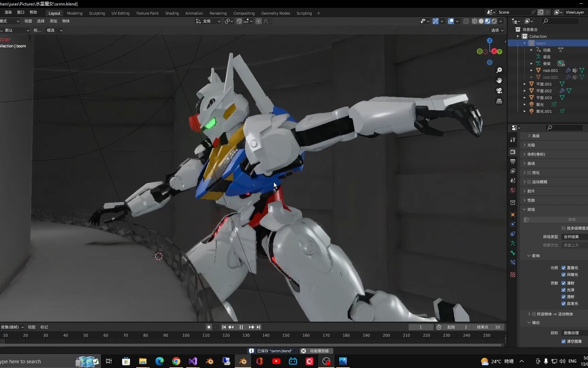
Task: Toggle show overlays button in header
Action: click(x=451, y=21)
